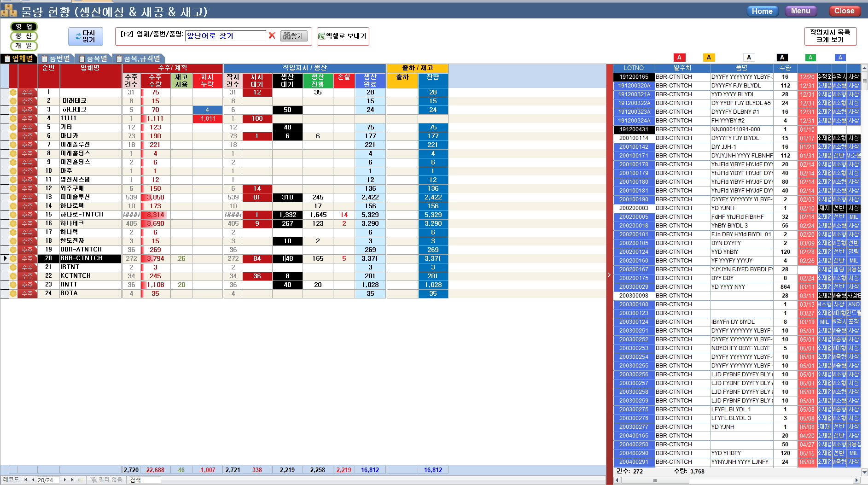The width and height of the screenshot is (868, 485).
Task: Click 수주수량 value 3,794 for BBR-CTNTCH
Action: point(155,258)
